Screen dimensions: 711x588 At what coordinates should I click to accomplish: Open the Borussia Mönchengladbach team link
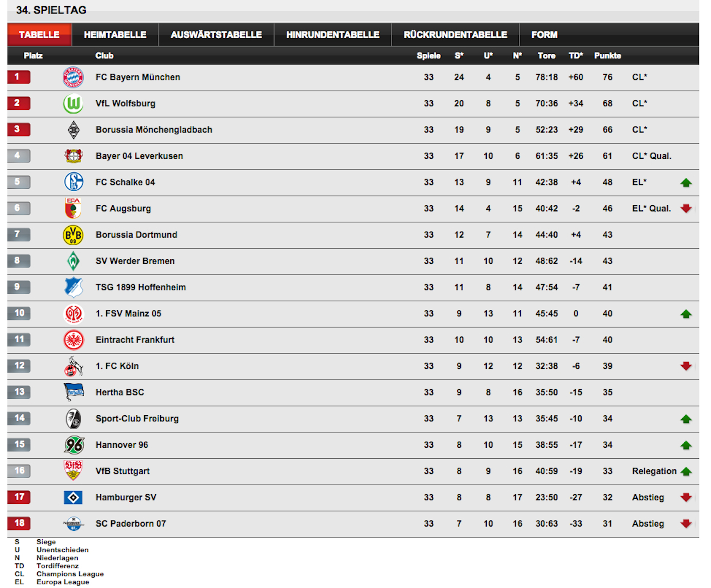point(154,130)
